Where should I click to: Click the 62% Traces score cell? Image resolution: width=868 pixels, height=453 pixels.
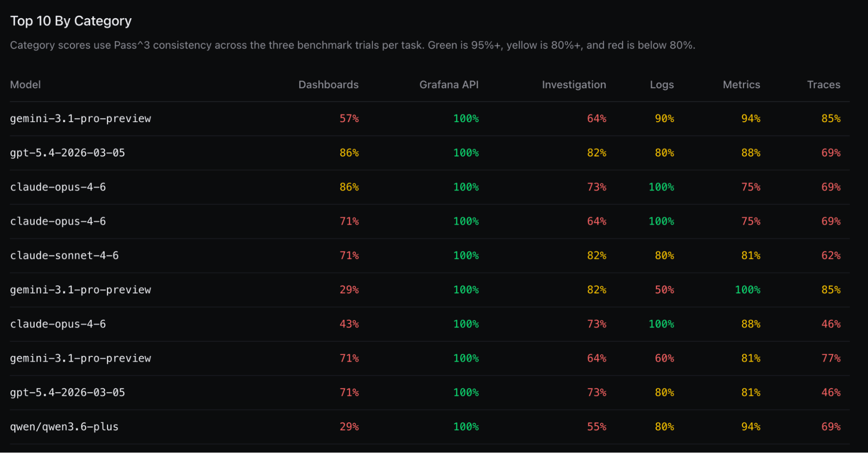(x=831, y=255)
